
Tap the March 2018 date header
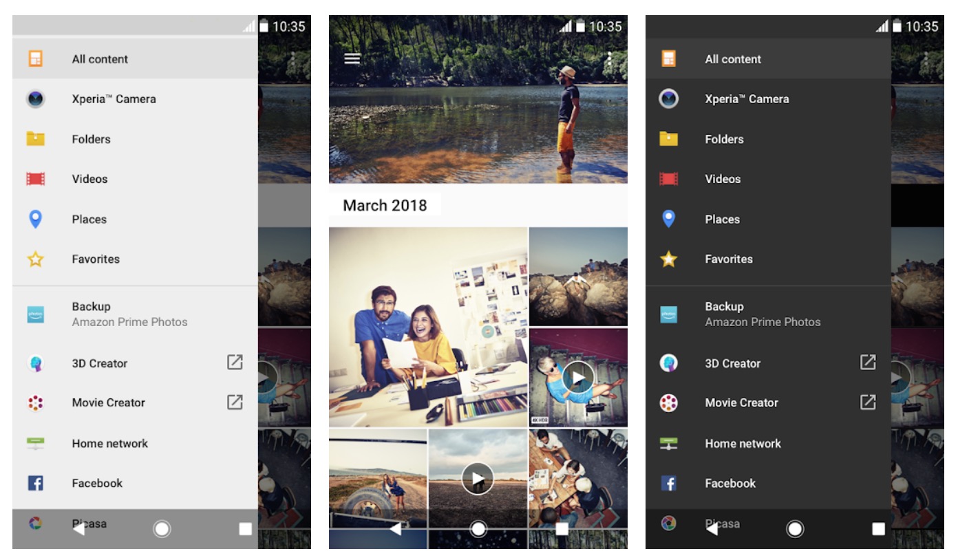[x=385, y=205]
